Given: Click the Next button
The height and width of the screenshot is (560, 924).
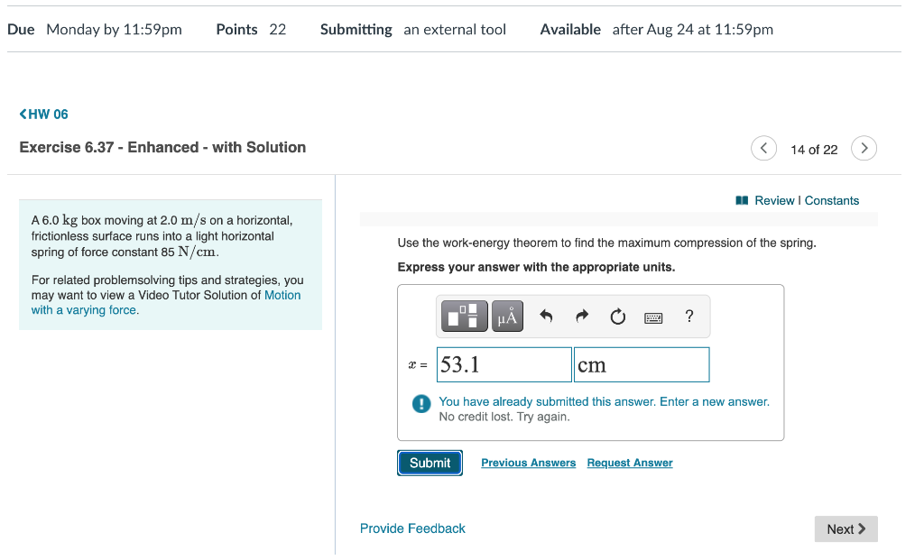Looking at the screenshot, I should pyautogui.click(x=845, y=528).
